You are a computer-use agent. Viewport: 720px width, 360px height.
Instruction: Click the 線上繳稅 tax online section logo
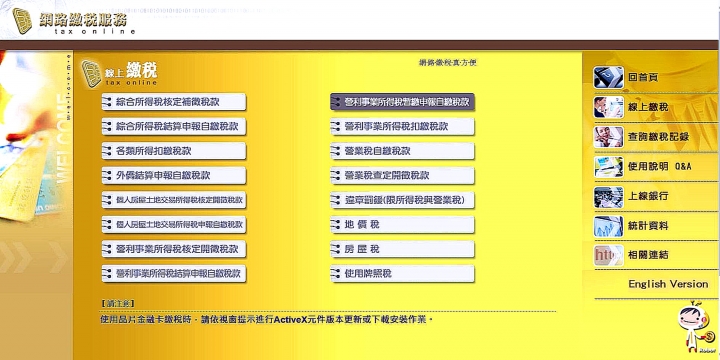pyautogui.click(x=119, y=73)
